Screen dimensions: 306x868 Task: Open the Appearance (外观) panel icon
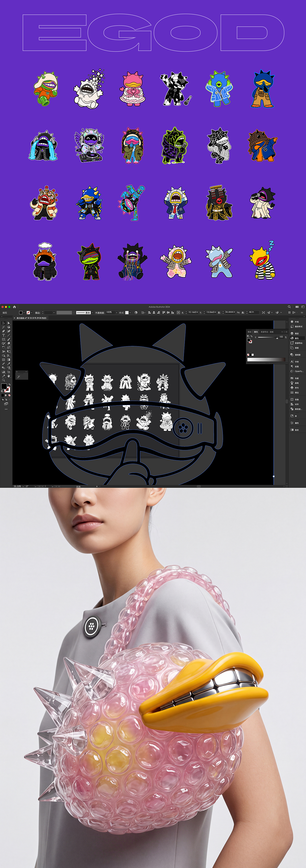tap(292, 322)
